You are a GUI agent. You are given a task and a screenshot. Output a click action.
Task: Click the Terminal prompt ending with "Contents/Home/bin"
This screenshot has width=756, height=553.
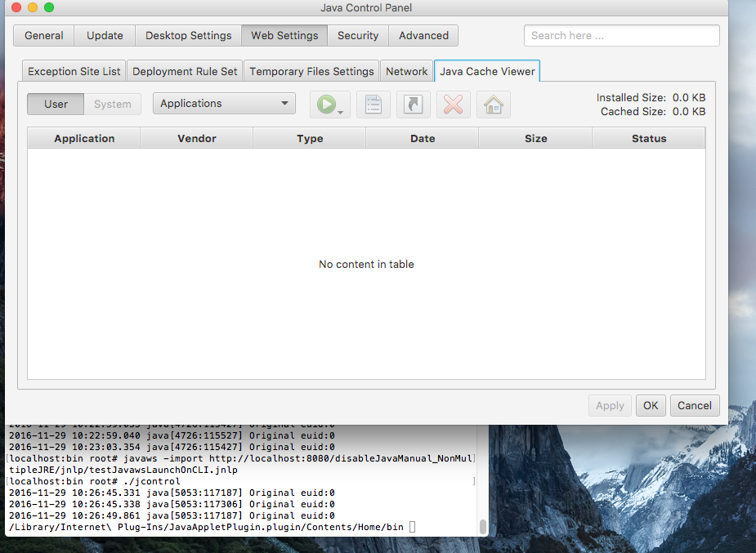pos(206,527)
